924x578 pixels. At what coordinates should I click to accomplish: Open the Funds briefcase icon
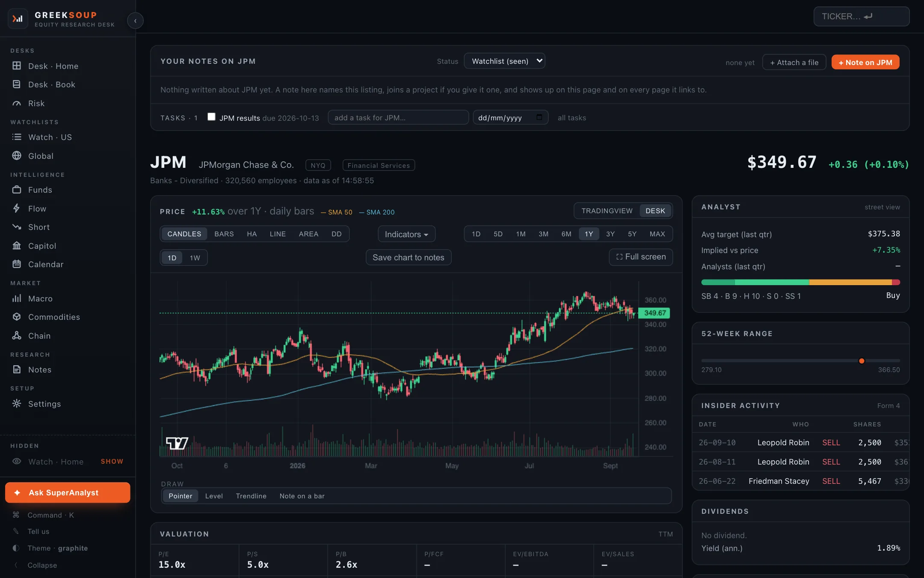pos(17,190)
